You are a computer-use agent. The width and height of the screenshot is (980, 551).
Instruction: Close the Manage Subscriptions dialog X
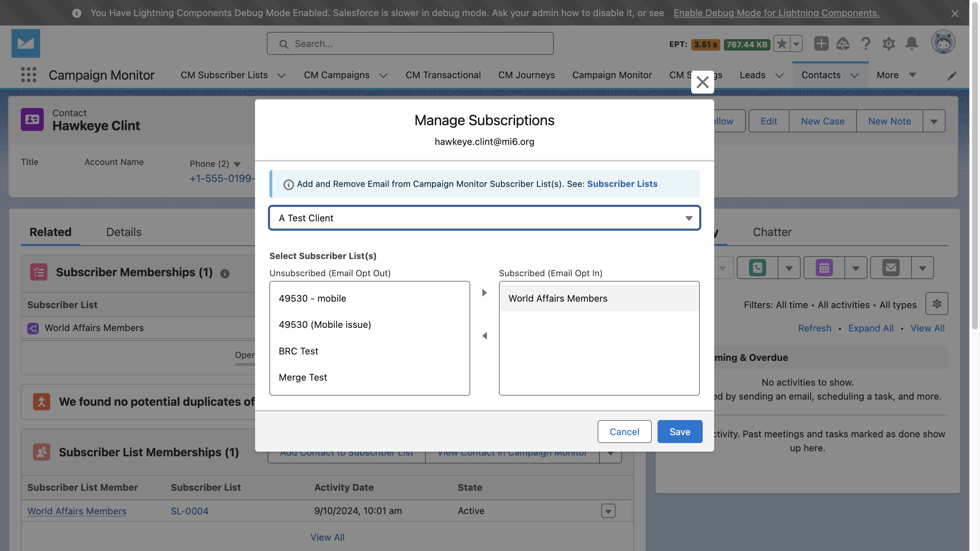[702, 82]
